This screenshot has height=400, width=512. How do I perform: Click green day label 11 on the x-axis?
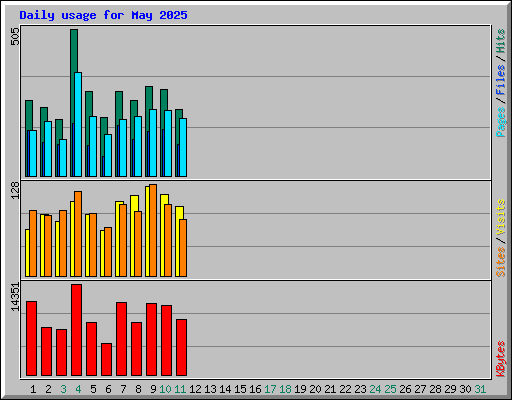180,389
